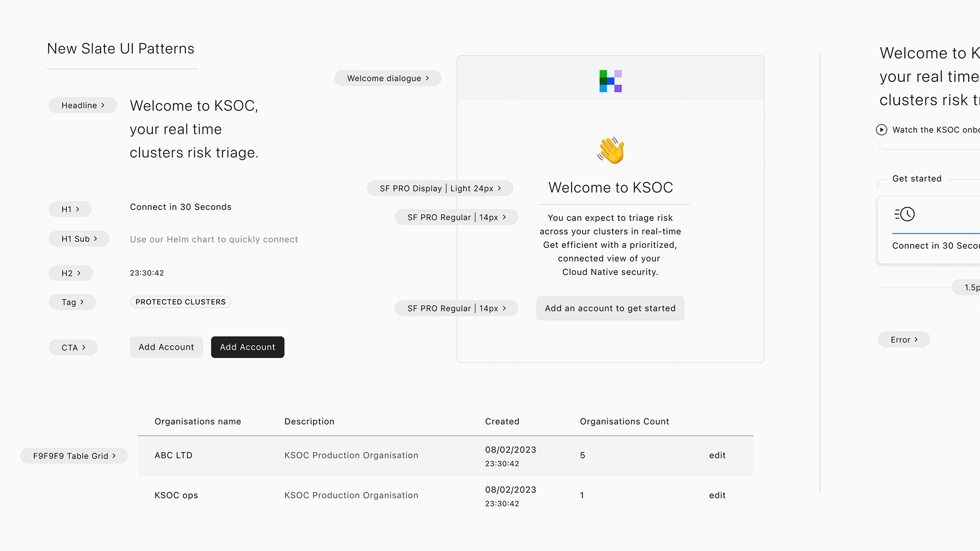Click ABC LTD row's KSOC Production Organisation
The height and width of the screenshot is (551, 980).
coord(351,455)
